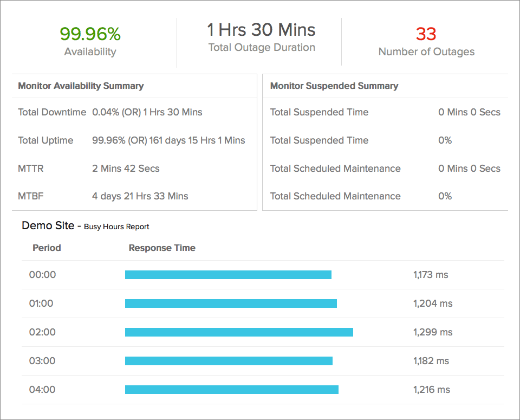This screenshot has width=520, height=420.
Task: Select the Total Scheduled Maintenance row
Action: (x=335, y=168)
